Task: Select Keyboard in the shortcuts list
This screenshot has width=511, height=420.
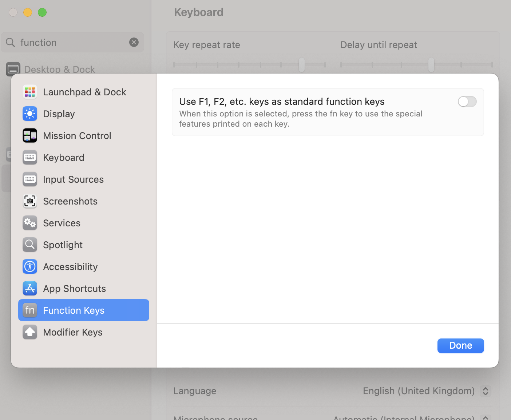Action: click(x=64, y=158)
